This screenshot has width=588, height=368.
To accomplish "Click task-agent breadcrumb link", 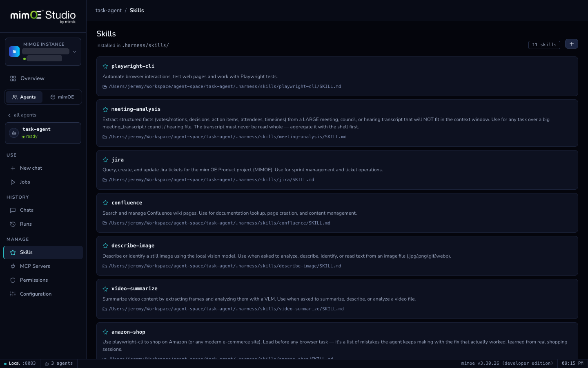I will point(109,11).
